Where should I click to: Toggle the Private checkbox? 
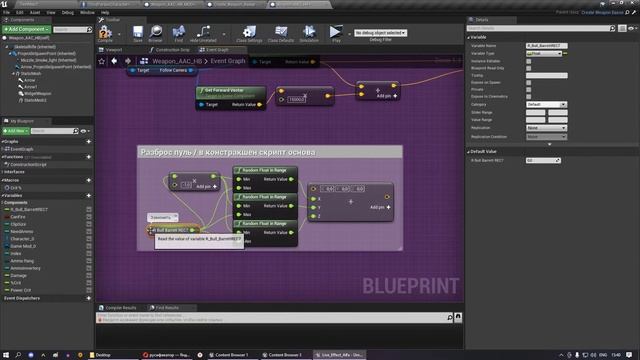pyautogui.click(x=529, y=89)
